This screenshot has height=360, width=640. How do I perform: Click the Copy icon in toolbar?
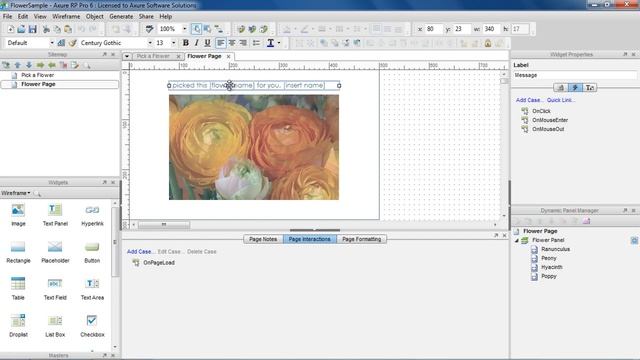(x=57, y=29)
